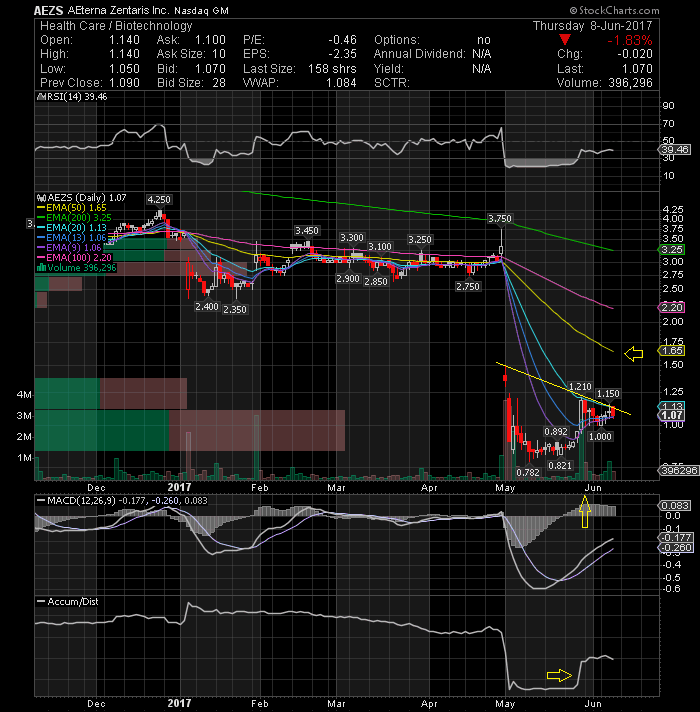Click the EMA(13) 1.06 legend entry

tap(72, 238)
